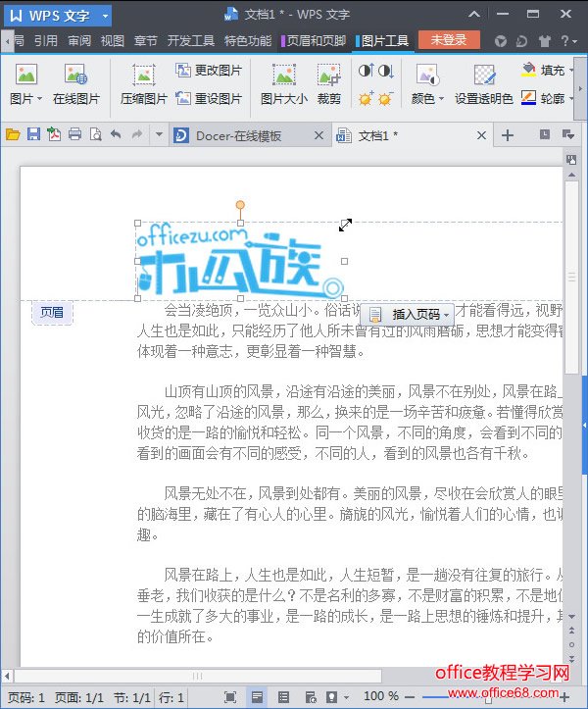The width and height of the screenshot is (588, 709).
Task: Close the Docer-在线模板 tab
Action: tap(318, 135)
